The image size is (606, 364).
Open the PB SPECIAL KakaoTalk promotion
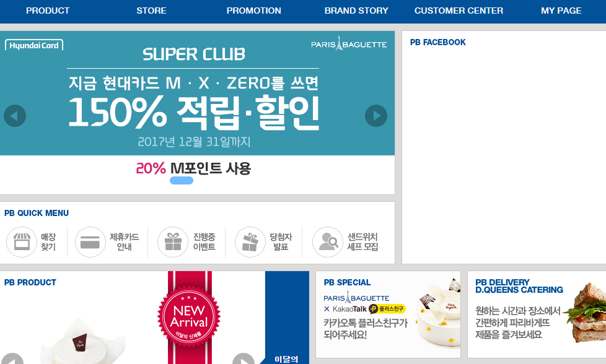388,314
